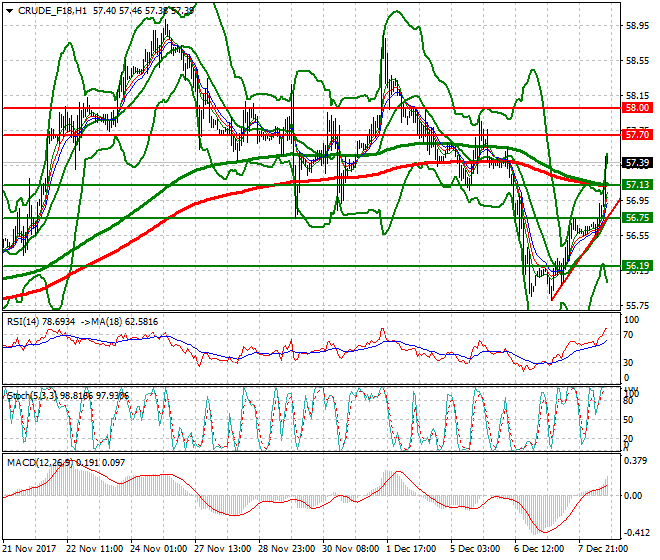Click the 24 Nov 01:00 time label

pos(159,549)
